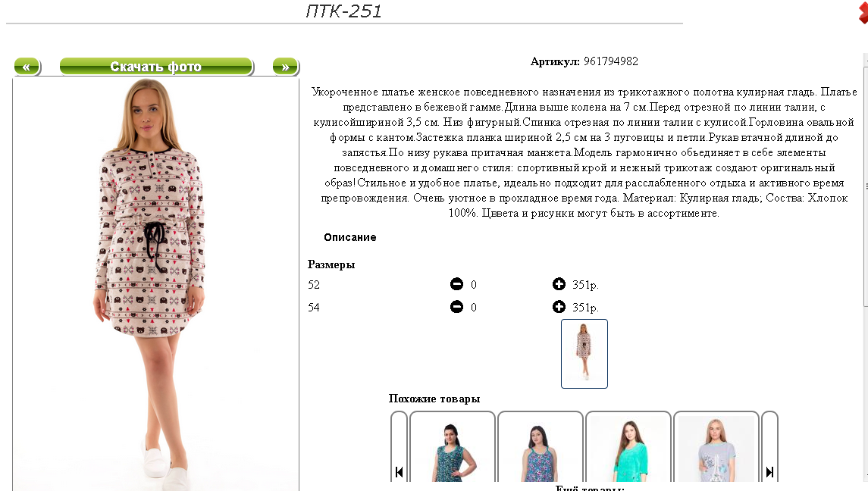Jump to last similar product in carousel
The width and height of the screenshot is (868, 491).
coord(769,471)
